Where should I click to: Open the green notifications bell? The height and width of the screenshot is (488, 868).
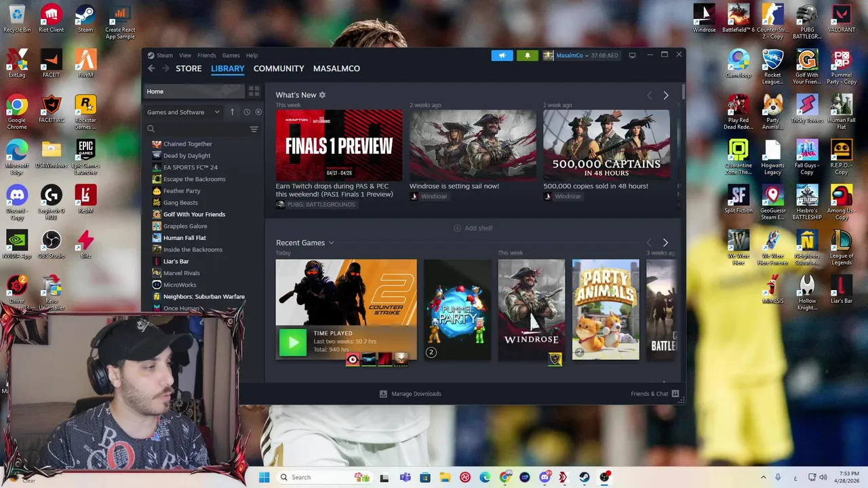(x=527, y=56)
